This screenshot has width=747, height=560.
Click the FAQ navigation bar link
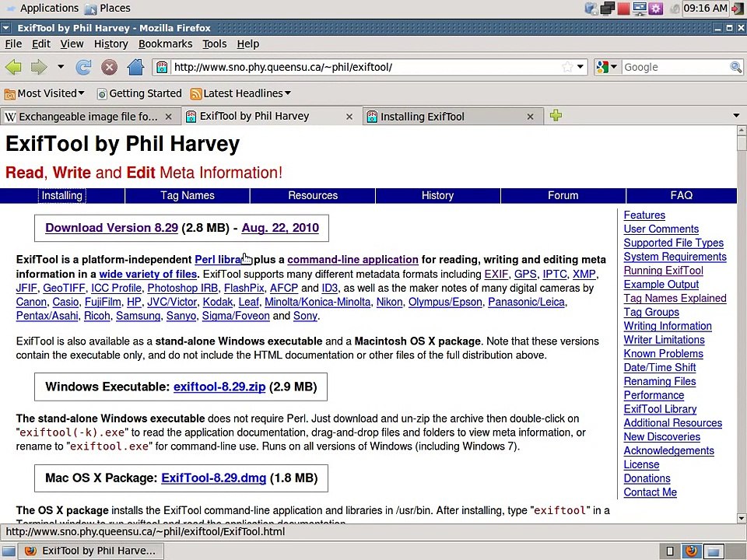pos(682,196)
